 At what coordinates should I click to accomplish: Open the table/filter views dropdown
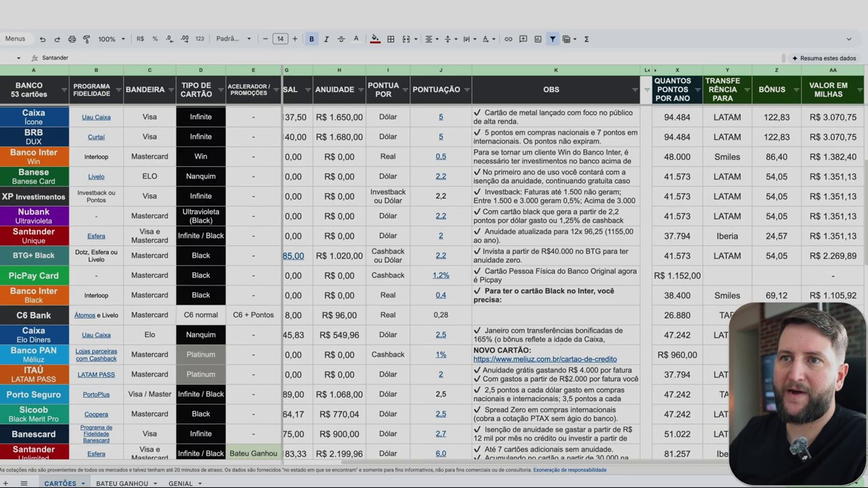pos(568,39)
